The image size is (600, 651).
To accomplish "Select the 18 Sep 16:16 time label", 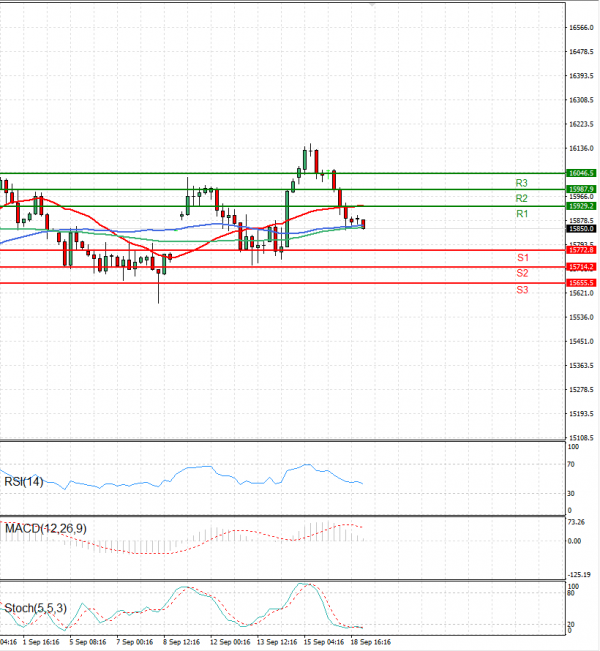I will [x=369, y=641].
